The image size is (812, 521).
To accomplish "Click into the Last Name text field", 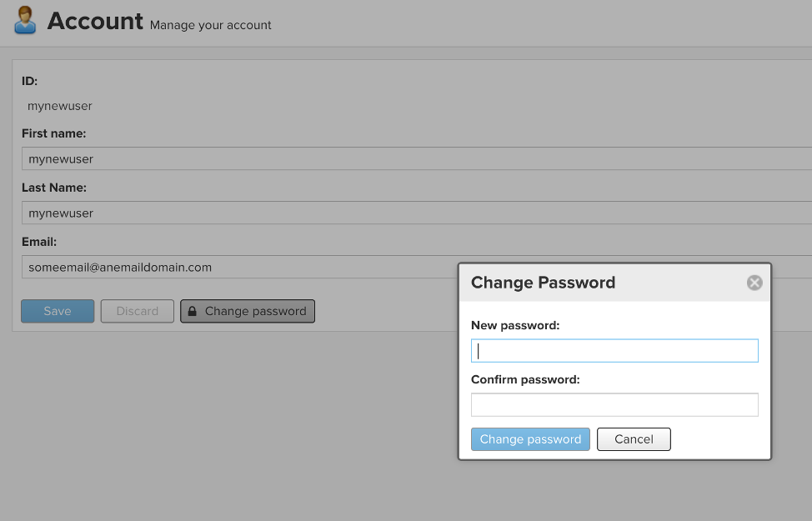I will (x=417, y=213).
